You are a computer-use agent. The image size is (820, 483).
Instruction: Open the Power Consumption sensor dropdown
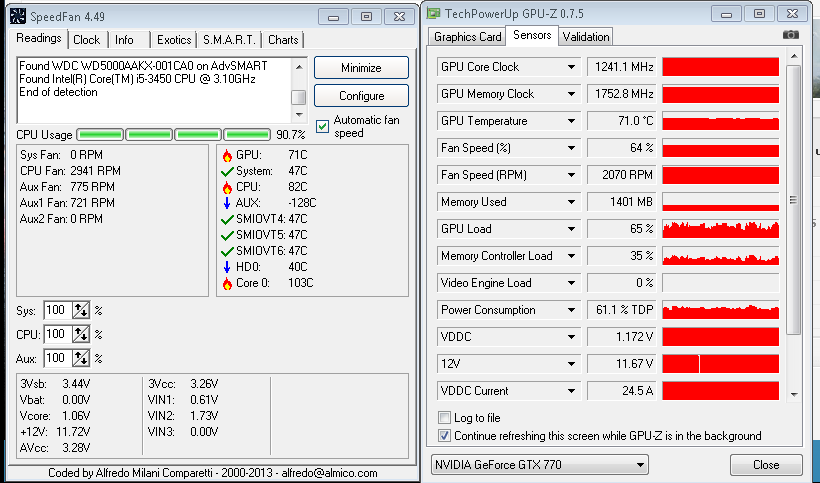[571, 310]
